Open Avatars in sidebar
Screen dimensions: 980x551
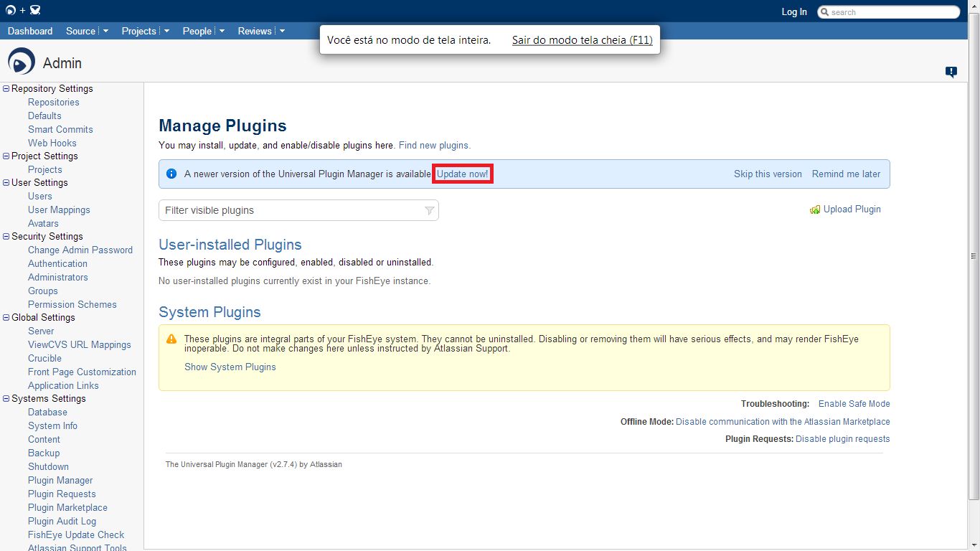[x=43, y=224]
